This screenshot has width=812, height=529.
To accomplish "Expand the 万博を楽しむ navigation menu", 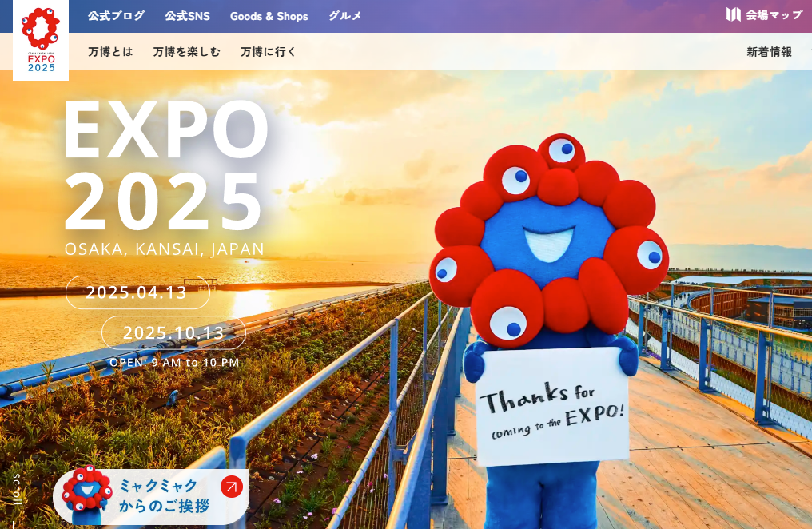I will pos(186,52).
